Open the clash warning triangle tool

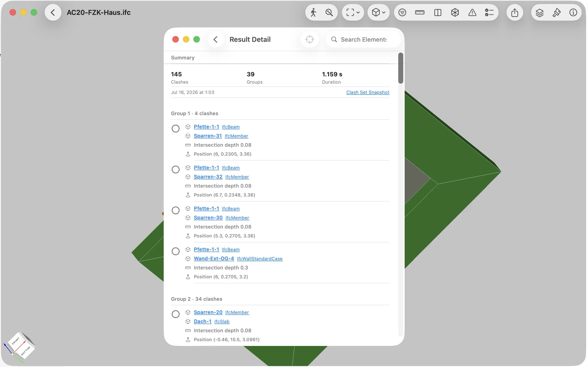click(x=472, y=12)
